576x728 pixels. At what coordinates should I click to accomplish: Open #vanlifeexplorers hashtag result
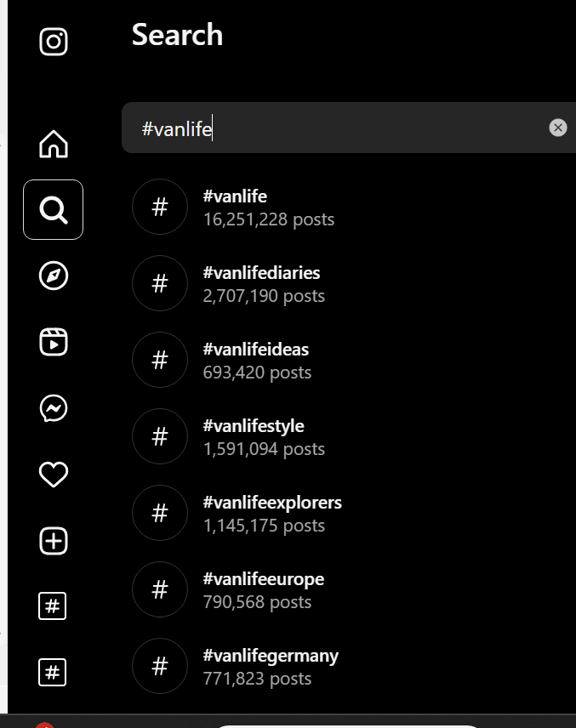point(348,514)
